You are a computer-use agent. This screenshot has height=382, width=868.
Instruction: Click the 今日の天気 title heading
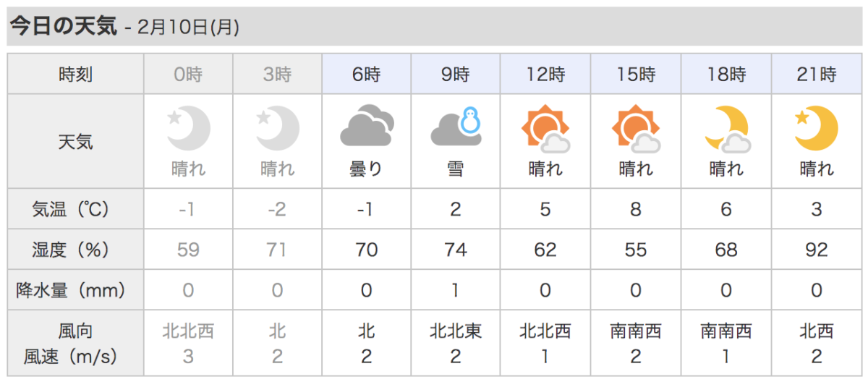point(62,27)
